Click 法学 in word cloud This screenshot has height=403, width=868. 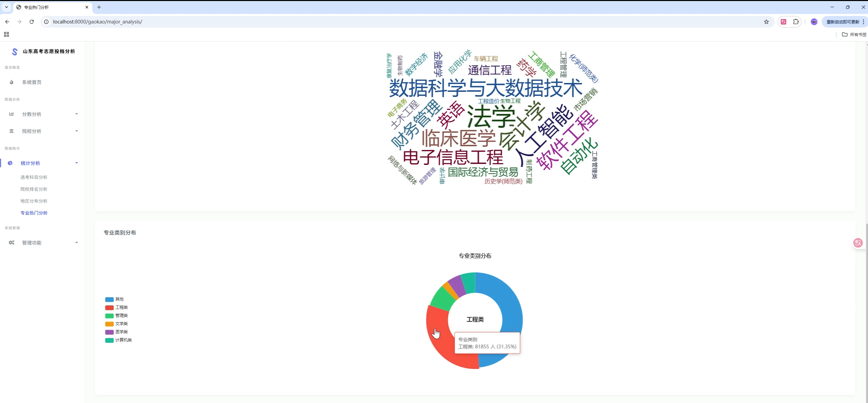click(491, 117)
